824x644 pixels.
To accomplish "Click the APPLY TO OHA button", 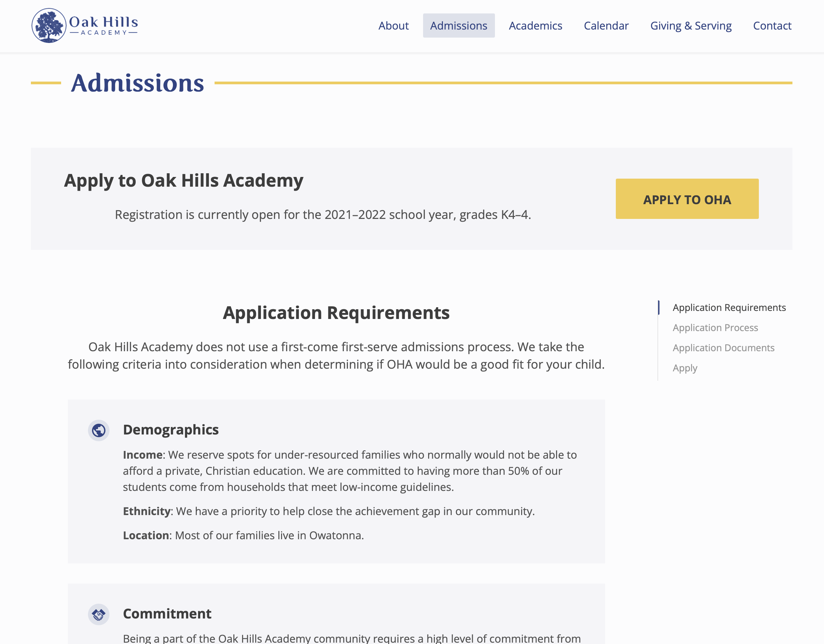I will (x=687, y=199).
